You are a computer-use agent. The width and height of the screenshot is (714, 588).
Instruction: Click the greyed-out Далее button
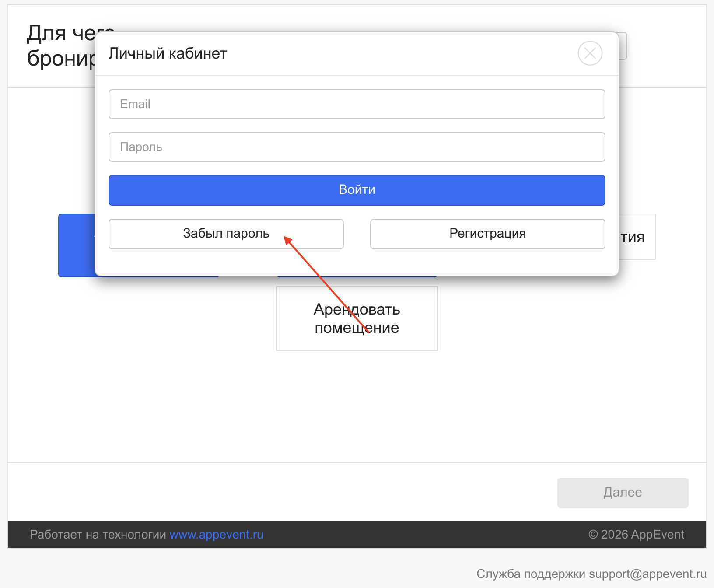(x=623, y=493)
